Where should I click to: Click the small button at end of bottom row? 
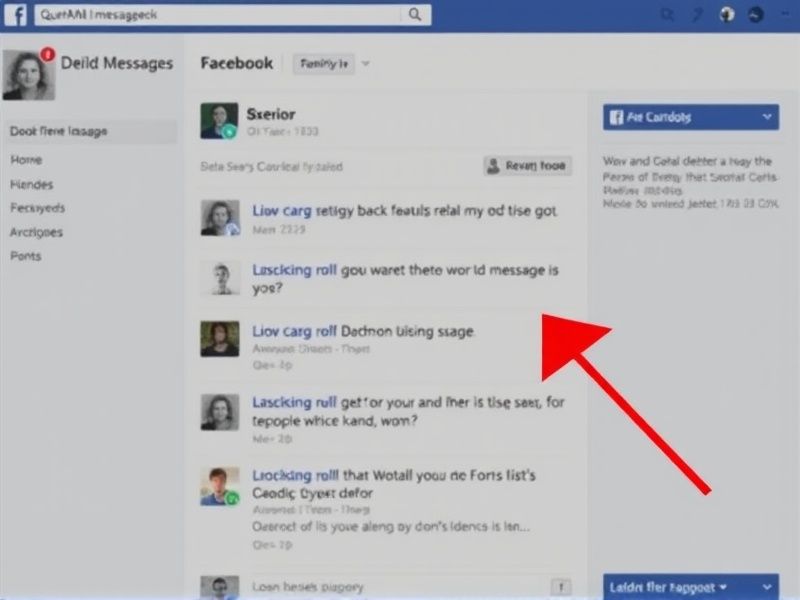coord(561,587)
